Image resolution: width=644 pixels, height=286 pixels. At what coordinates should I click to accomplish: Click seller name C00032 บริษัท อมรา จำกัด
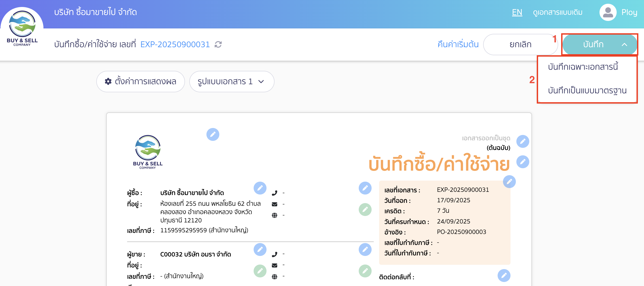coord(195,254)
